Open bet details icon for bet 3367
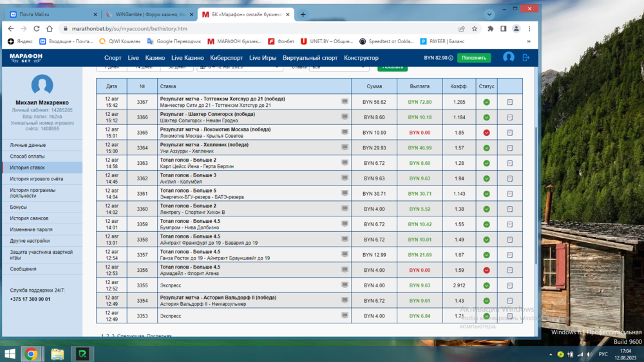 (509, 102)
